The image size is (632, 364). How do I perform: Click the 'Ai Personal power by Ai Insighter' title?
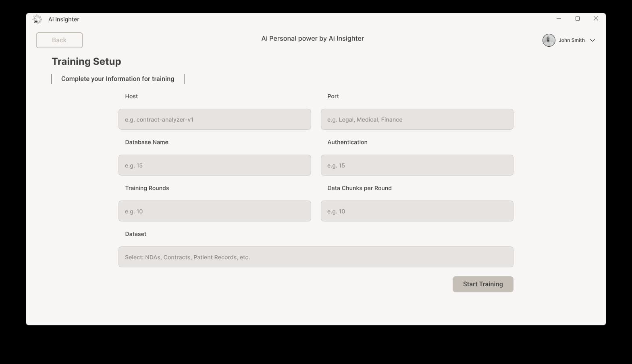[x=312, y=39]
